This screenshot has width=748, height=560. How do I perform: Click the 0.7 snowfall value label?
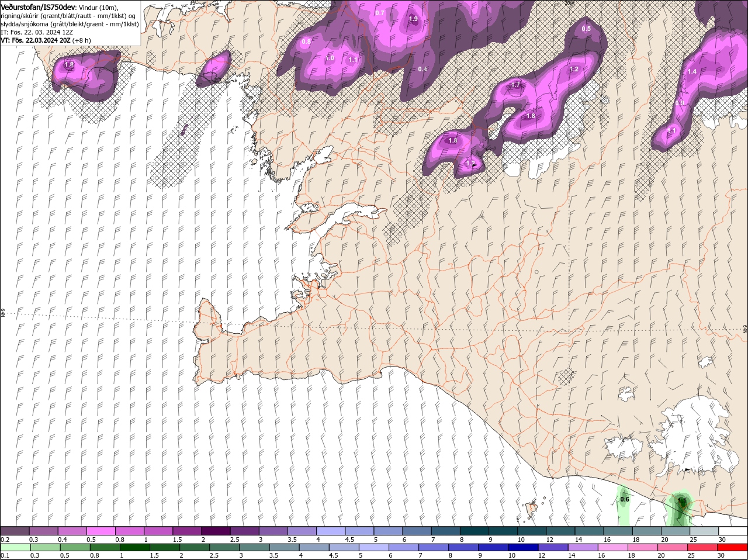[380, 13]
